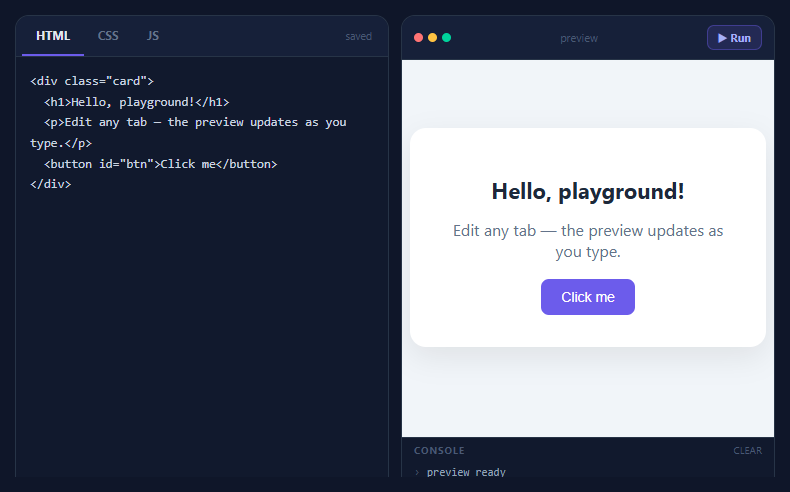Click the red window dot
The height and width of the screenshot is (492, 790).
coord(418,38)
